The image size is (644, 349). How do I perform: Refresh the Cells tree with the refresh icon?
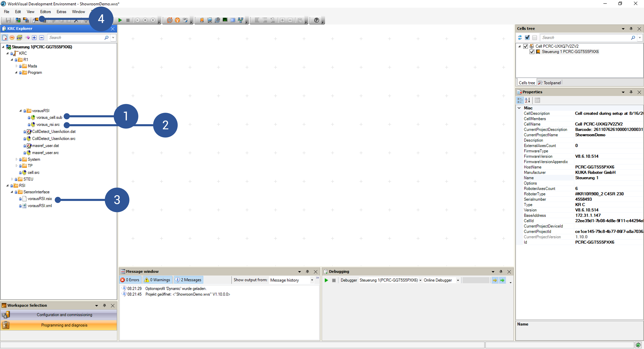pyautogui.click(x=520, y=37)
